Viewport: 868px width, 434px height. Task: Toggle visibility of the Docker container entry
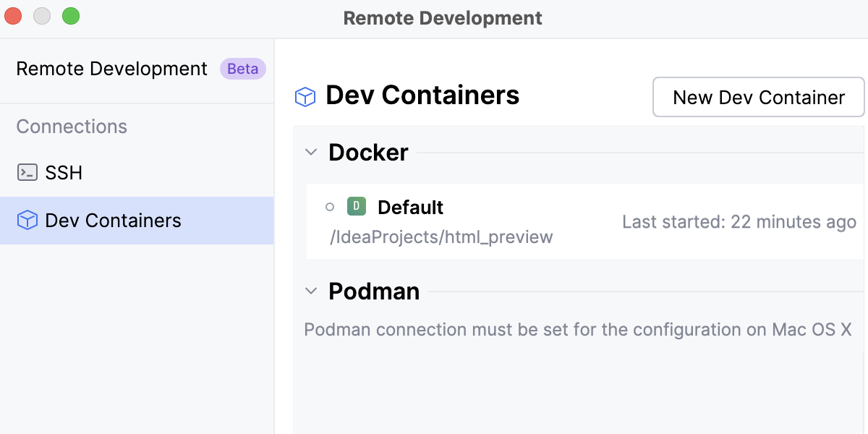(x=310, y=152)
